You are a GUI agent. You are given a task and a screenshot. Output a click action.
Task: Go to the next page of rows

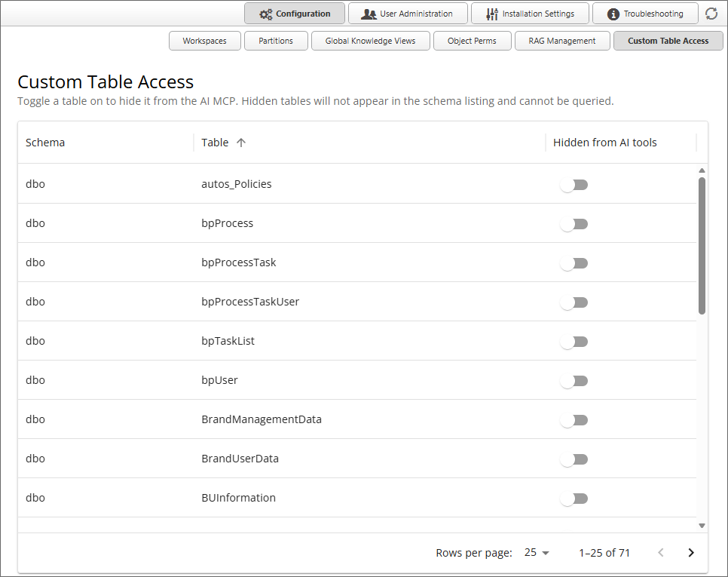point(691,552)
